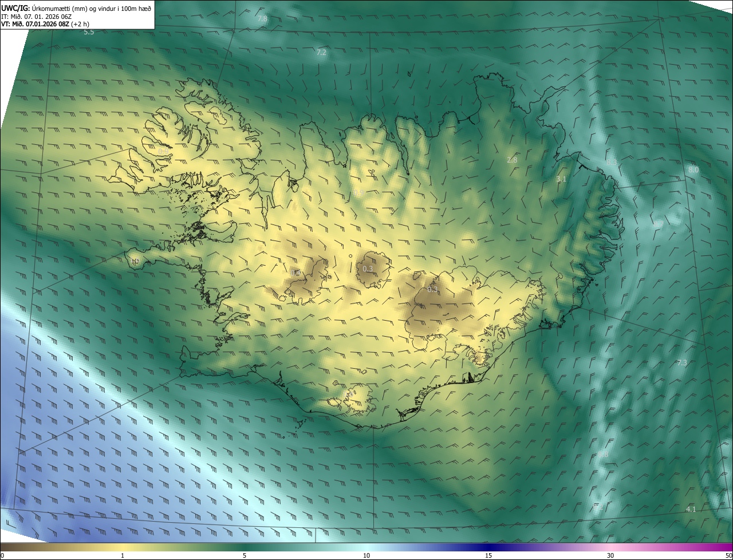Select the colorbar tick labeled 5

point(245,555)
